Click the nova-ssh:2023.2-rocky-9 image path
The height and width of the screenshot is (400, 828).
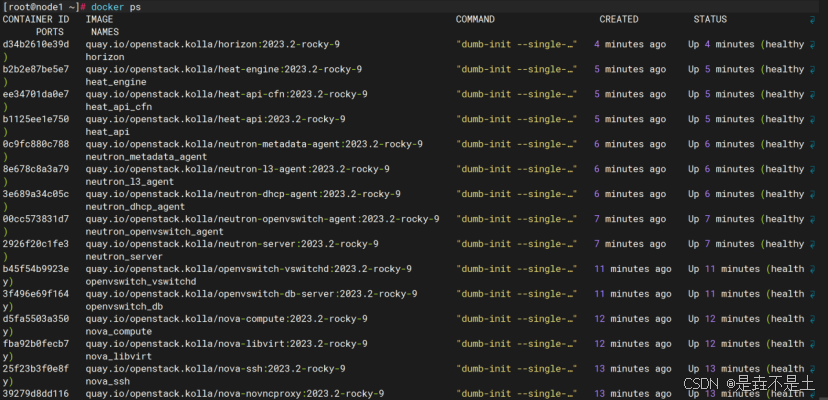point(215,368)
